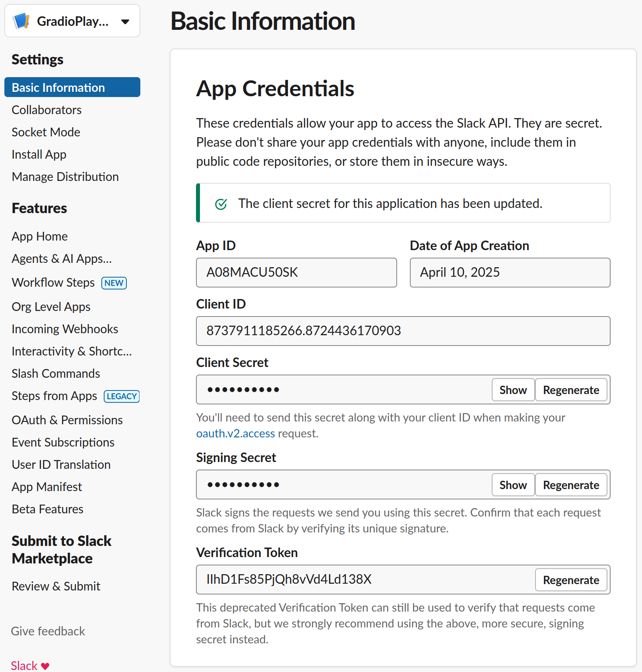This screenshot has height=672, width=642.
Task: Select Basic Information in Settings sidebar
Action: click(x=72, y=87)
